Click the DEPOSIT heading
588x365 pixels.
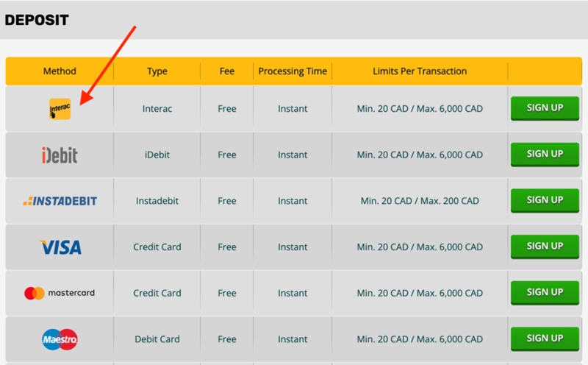(x=37, y=20)
